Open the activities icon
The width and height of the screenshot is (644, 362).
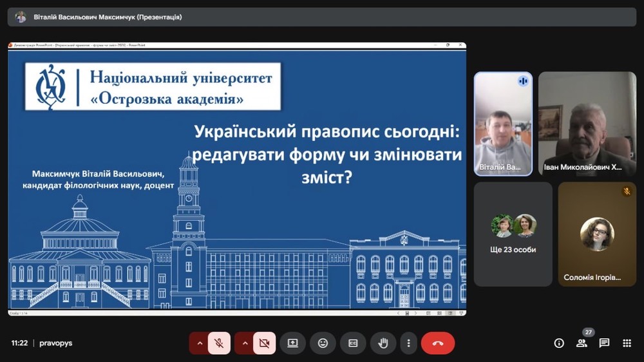[627, 343]
